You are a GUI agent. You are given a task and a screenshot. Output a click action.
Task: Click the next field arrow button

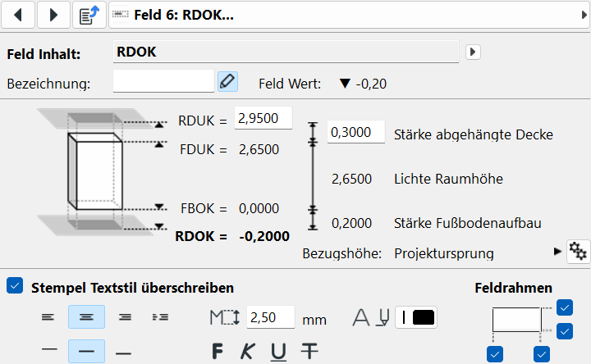54,15
